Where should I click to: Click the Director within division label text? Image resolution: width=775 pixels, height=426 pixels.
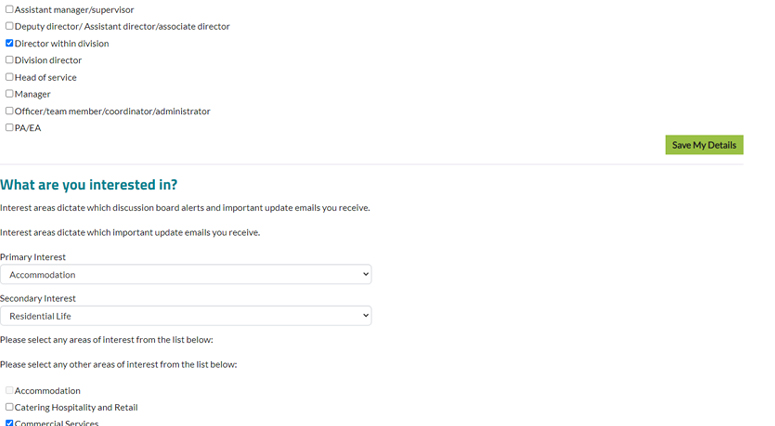pos(62,43)
